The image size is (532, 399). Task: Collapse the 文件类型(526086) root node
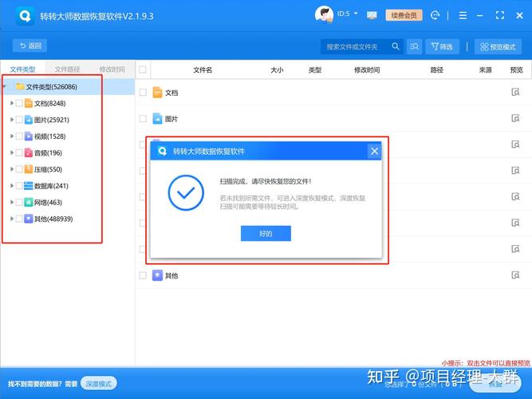[x=5, y=87]
